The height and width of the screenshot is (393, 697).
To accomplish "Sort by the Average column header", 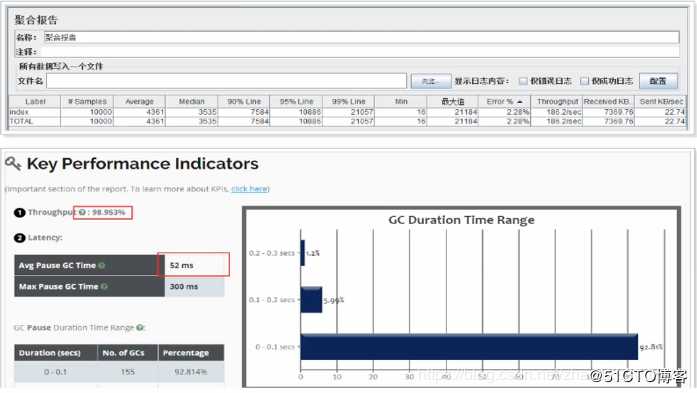I will coord(140,101).
